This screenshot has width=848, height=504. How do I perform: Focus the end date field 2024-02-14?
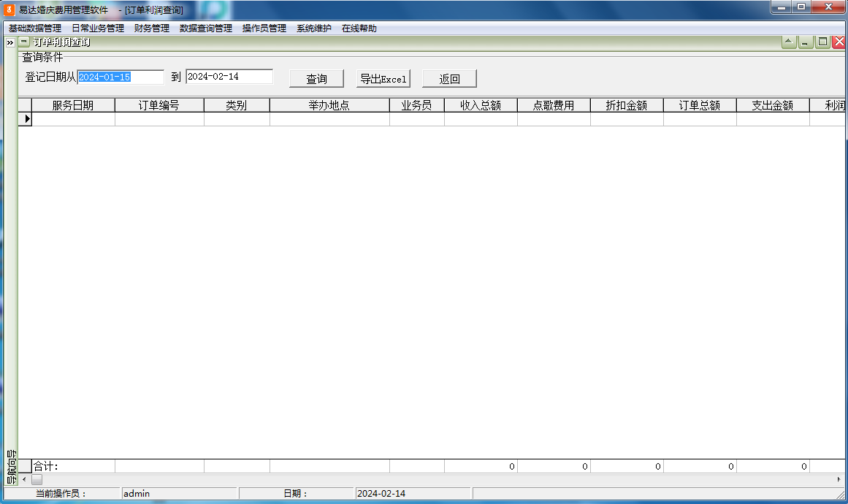[x=229, y=77]
